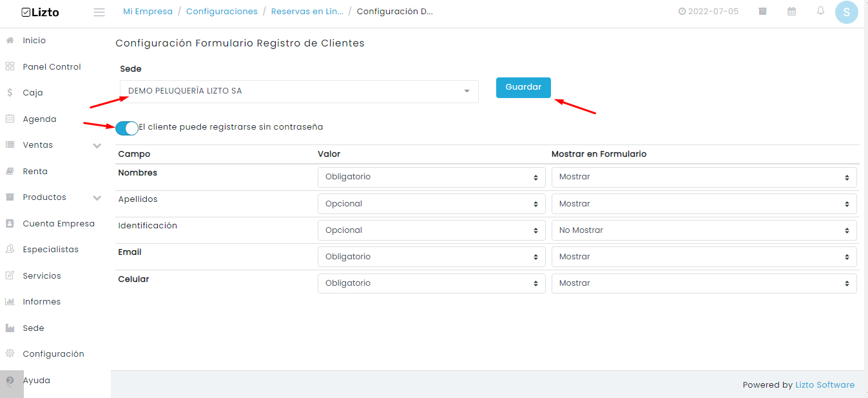Open Agenda from the sidebar
This screenshot has width=868, height=398.
pos(39,119)
